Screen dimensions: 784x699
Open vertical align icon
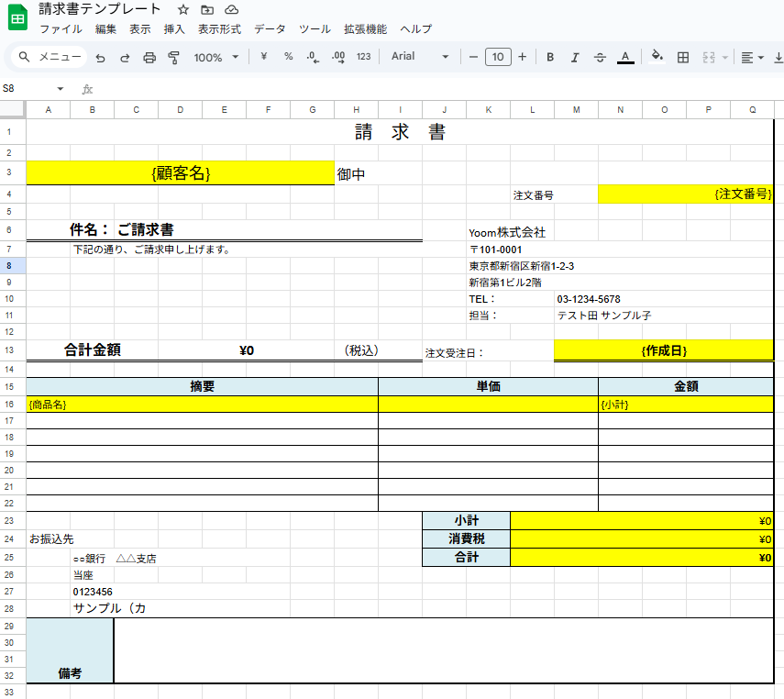click(x=778, y=58)
